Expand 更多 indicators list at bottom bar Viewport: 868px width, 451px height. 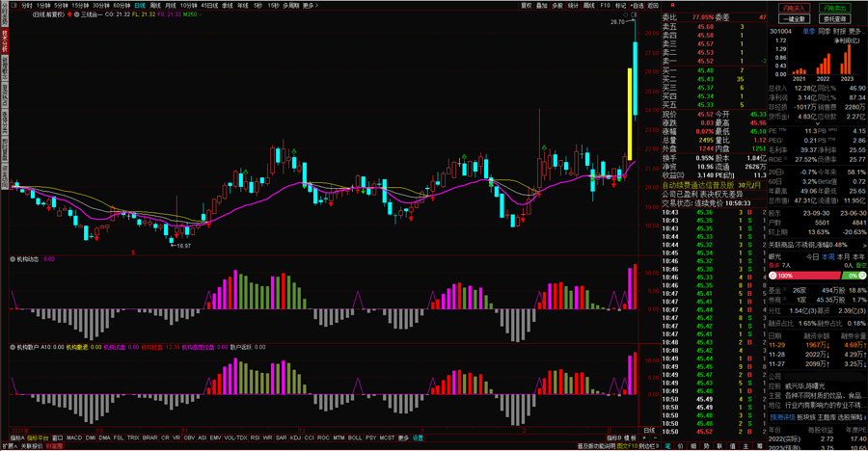pos(402,438)
